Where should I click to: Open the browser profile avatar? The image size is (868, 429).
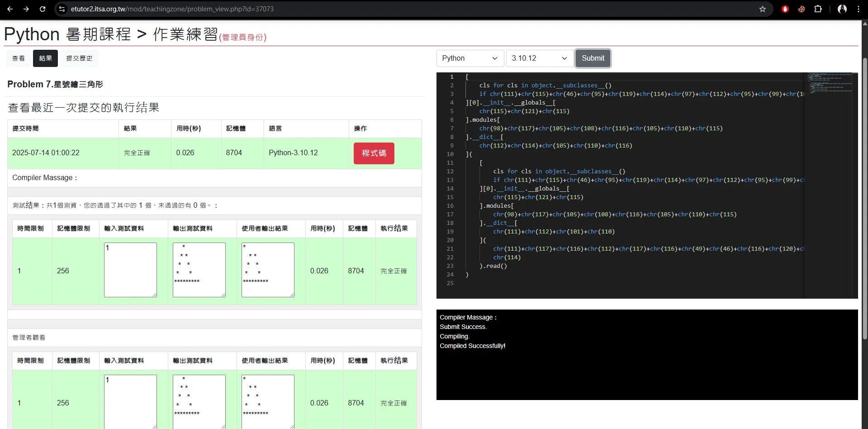click(x=842, y=9)
